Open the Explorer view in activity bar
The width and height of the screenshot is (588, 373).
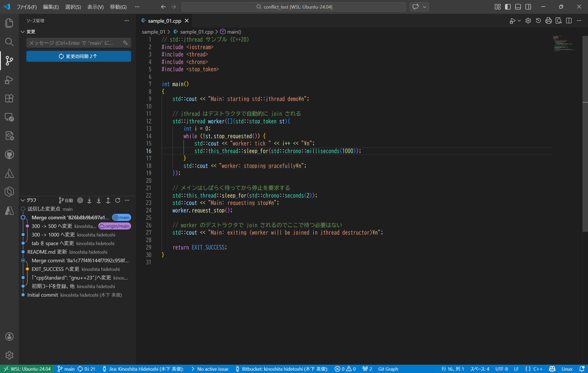(9, 23)
